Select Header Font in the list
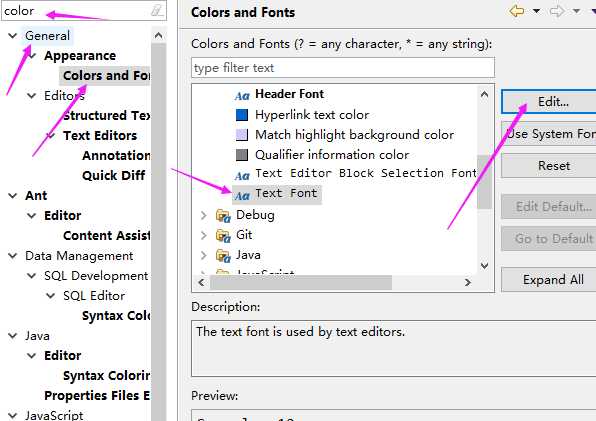 [x=289, y=94]
